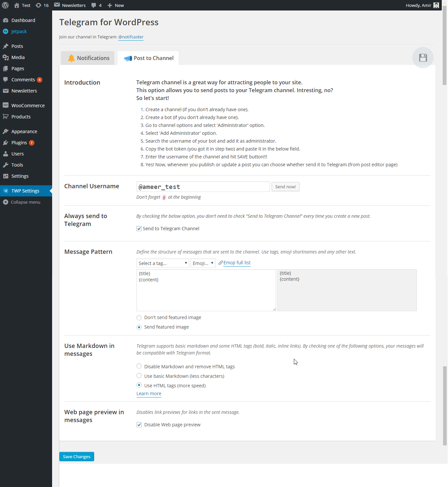
Task: Click the Tools wrench icon
Action: tap(6, 165)
